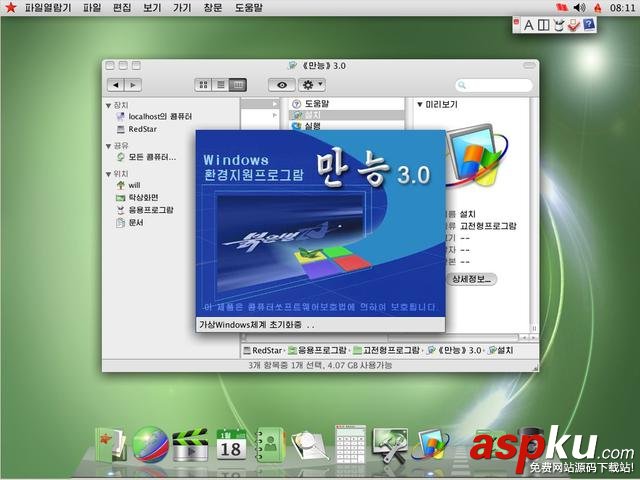
Task: Select the 도움말 item in column list
Action: point(347,104)
